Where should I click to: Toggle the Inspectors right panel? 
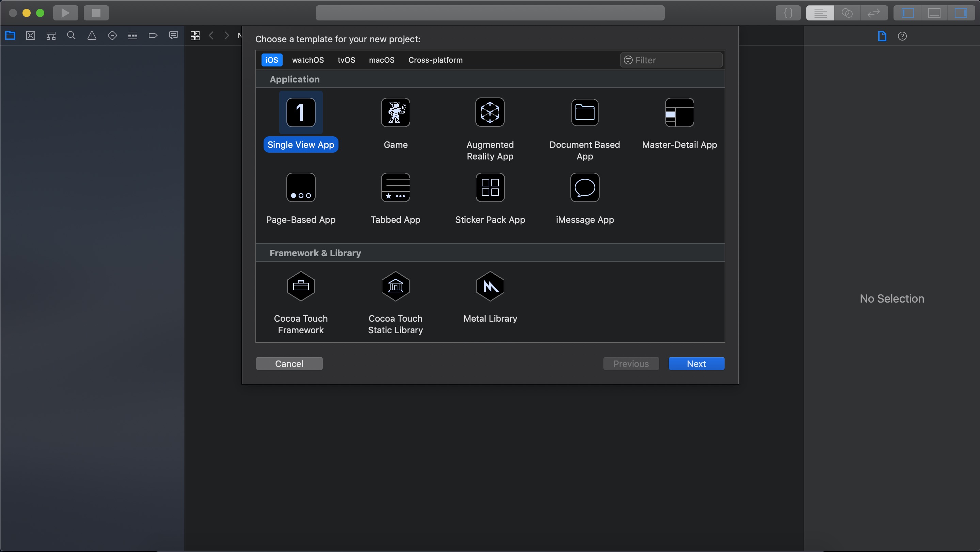(x=961, y=13)
